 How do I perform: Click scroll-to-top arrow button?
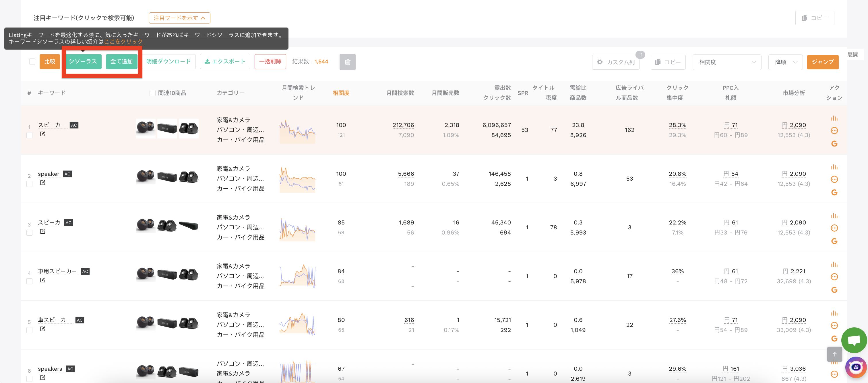coord(834,354)
